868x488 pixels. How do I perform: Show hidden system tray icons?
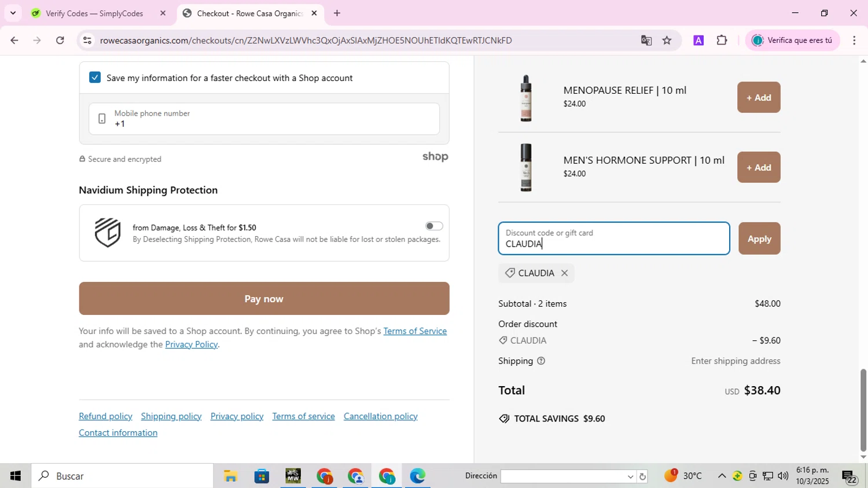coord(722,476)
